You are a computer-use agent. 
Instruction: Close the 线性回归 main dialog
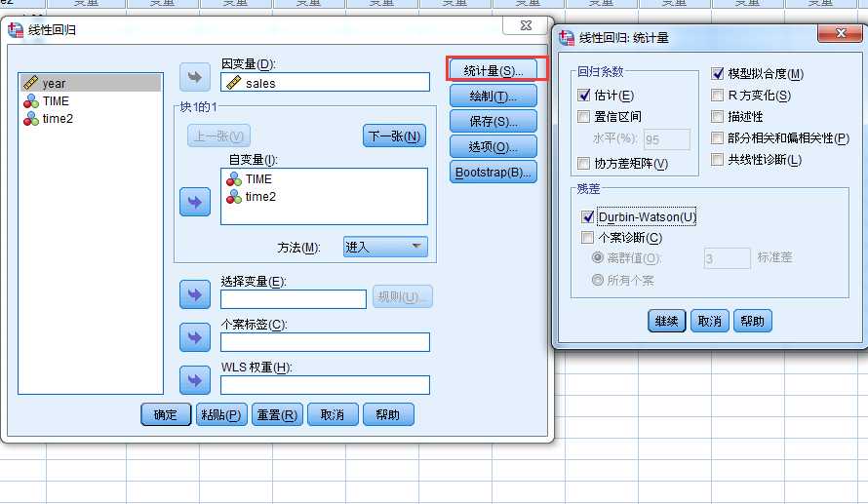pyautogui.click(x=526, y=25)
